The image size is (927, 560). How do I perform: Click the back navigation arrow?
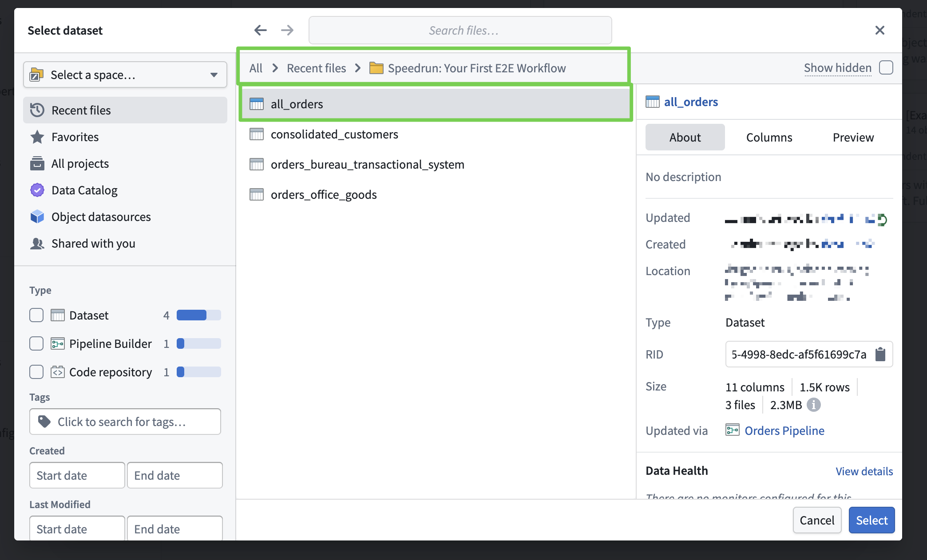260,30
